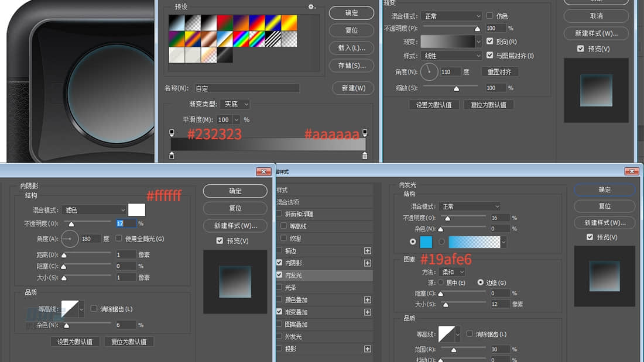Open the gradient overlay 渐变 picker arrow
Viewport: 644px width, 362px height.
tap(478, 42)
